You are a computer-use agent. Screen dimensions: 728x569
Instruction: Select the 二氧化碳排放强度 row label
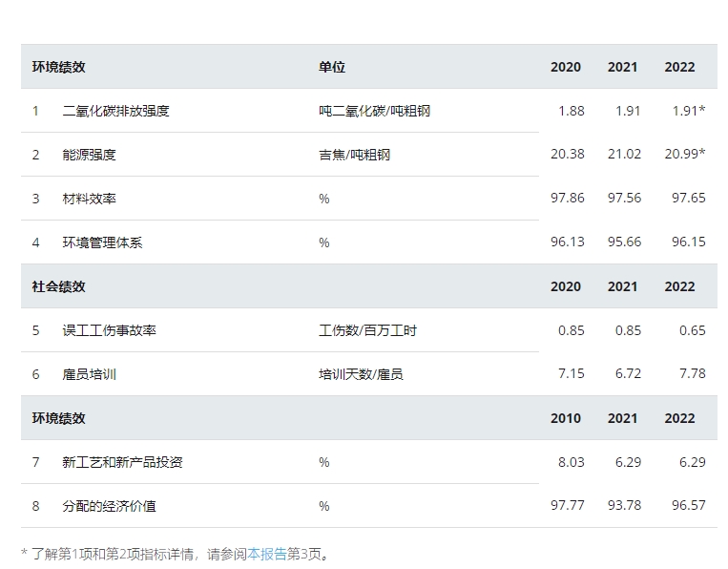click(115, 111)
